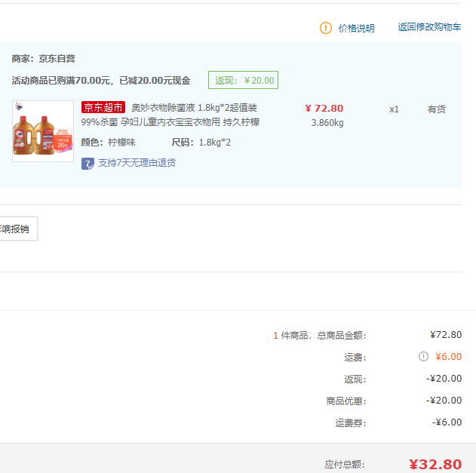476x473 pixels.
Task: Select the merchant text 商家: 京东自营
Action: click(x=44, y=59)
